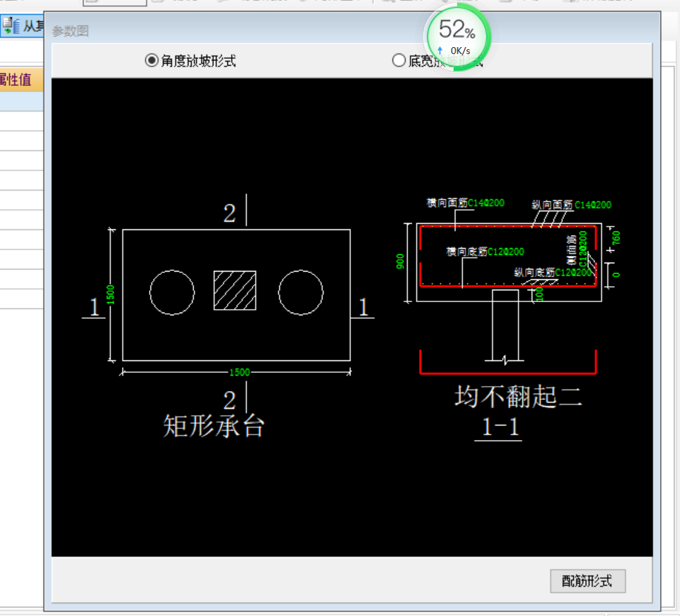Click the 100 dimension value under section
The image size is (680, 616).
[539, 294]
